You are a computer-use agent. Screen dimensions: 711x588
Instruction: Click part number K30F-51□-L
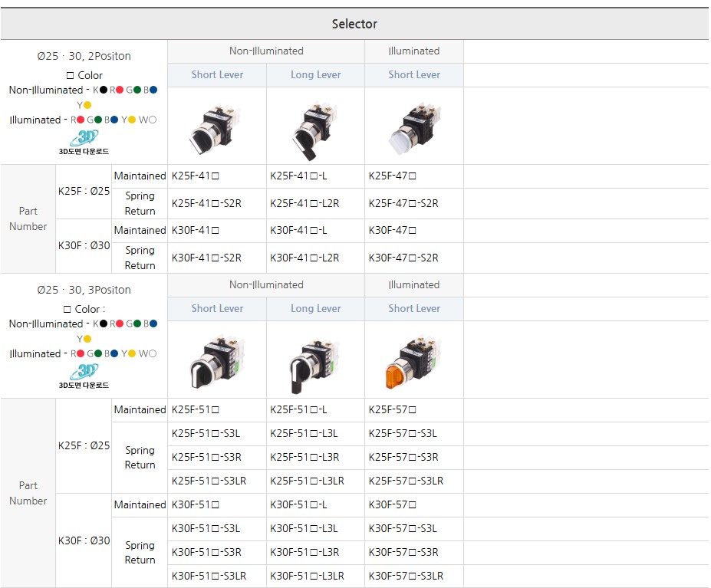[x=298, y=505]
